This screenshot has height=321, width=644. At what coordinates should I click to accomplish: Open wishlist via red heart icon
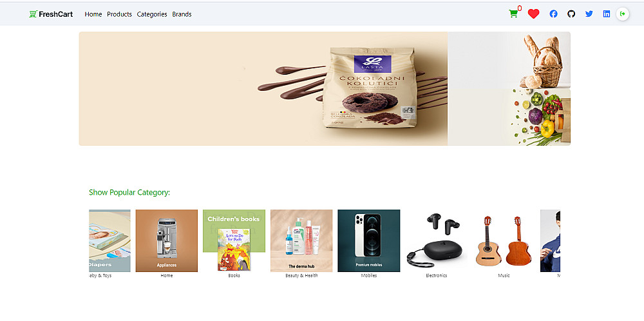point(533,14)
